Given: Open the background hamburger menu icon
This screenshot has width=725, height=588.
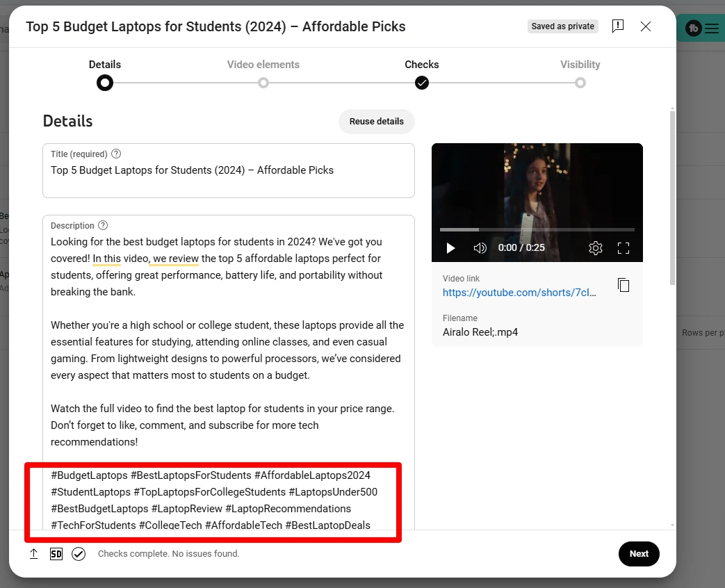Looking at the screenshot, I should click(712, 28).
